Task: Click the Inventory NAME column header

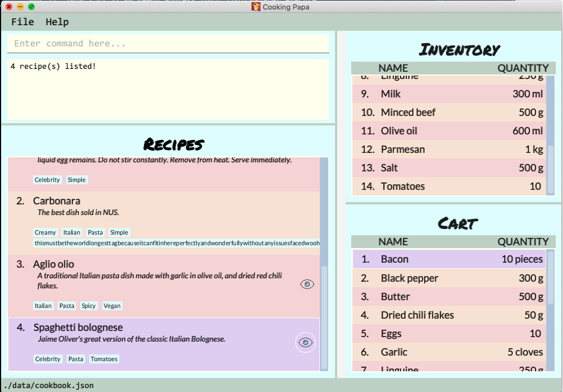Action: click(393, 68)
